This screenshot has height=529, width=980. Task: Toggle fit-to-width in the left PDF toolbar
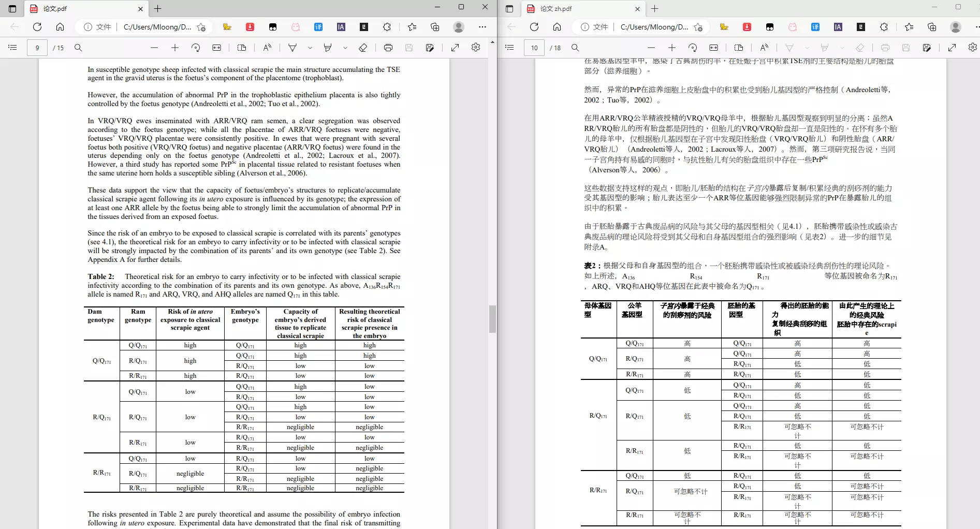point(216,48)
